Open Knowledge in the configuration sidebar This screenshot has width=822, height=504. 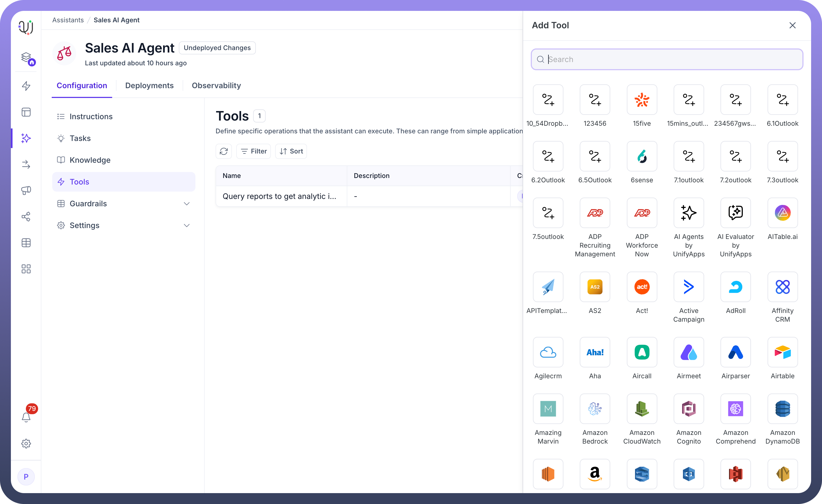coord(90,160)
